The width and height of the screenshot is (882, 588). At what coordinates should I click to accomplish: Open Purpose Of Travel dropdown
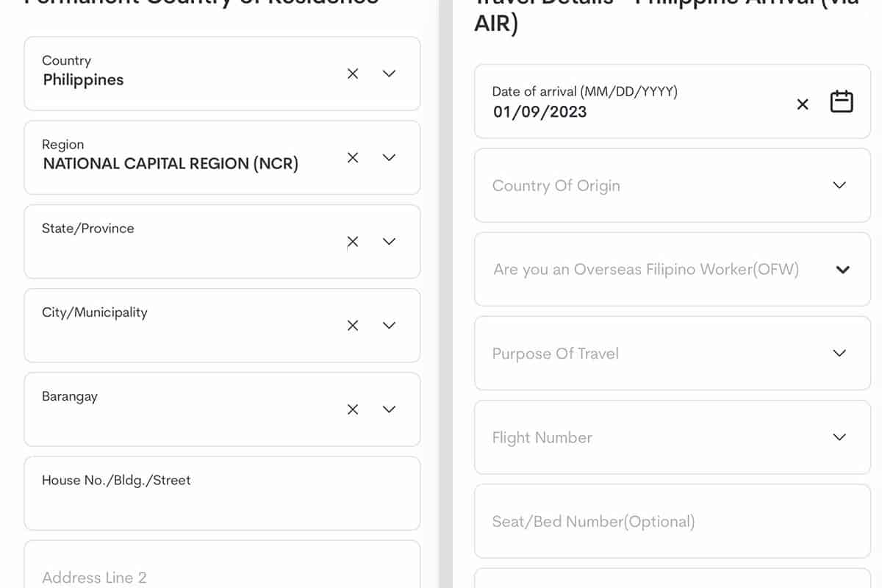839,354
